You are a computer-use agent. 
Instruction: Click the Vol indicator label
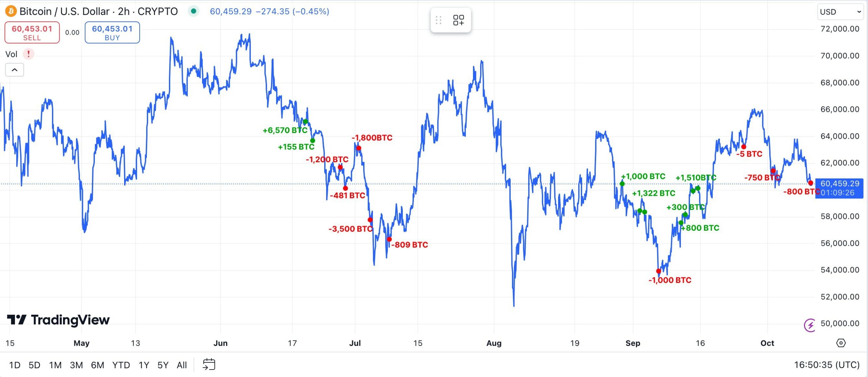pos(11,54)
